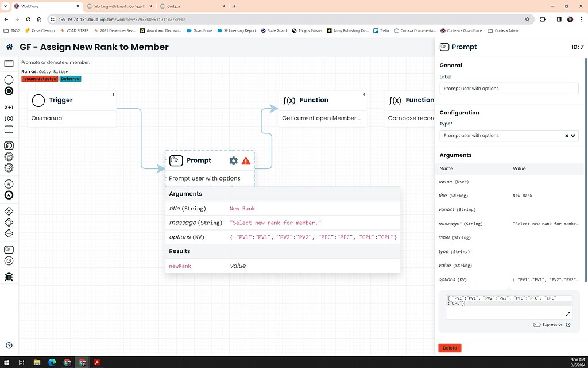Open the bug-shaped Debug tool

pos(9,277)
